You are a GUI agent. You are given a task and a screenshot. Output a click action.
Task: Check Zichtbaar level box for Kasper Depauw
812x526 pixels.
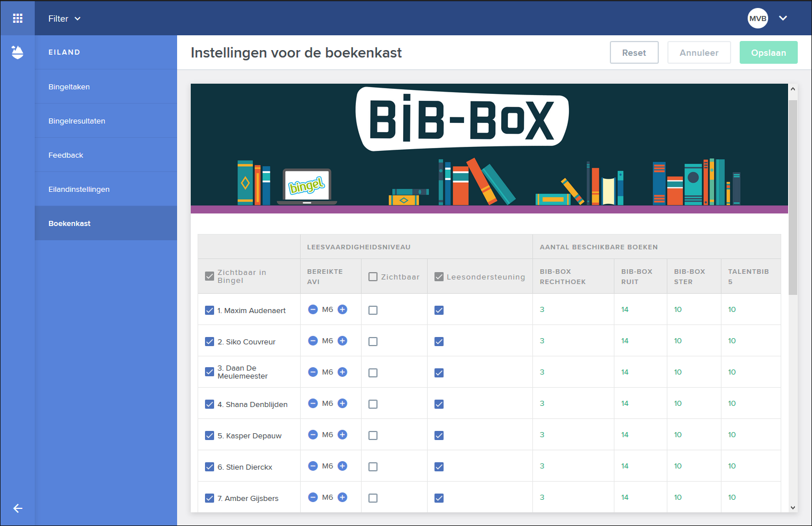373,435
